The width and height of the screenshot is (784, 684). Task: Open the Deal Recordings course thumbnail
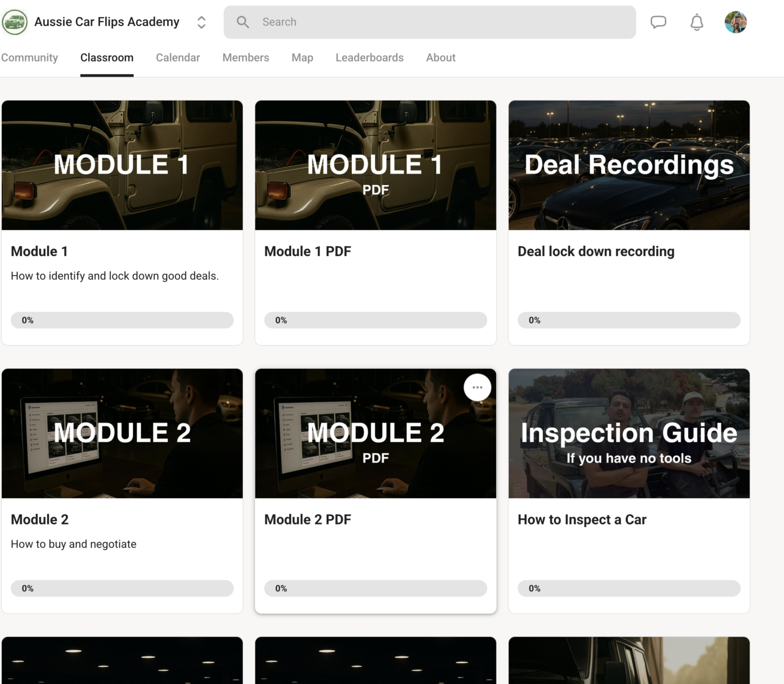tap(629, 165)
